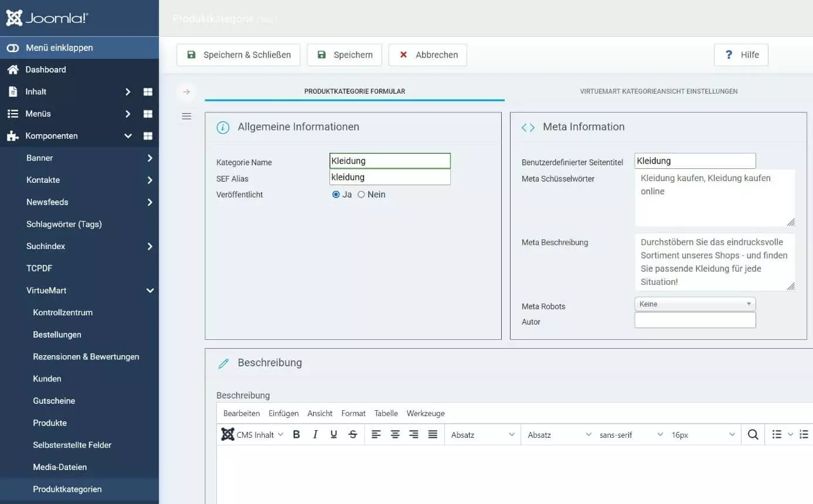
Task: Click Speichern & Schließen button
Action: click(238, 55)
